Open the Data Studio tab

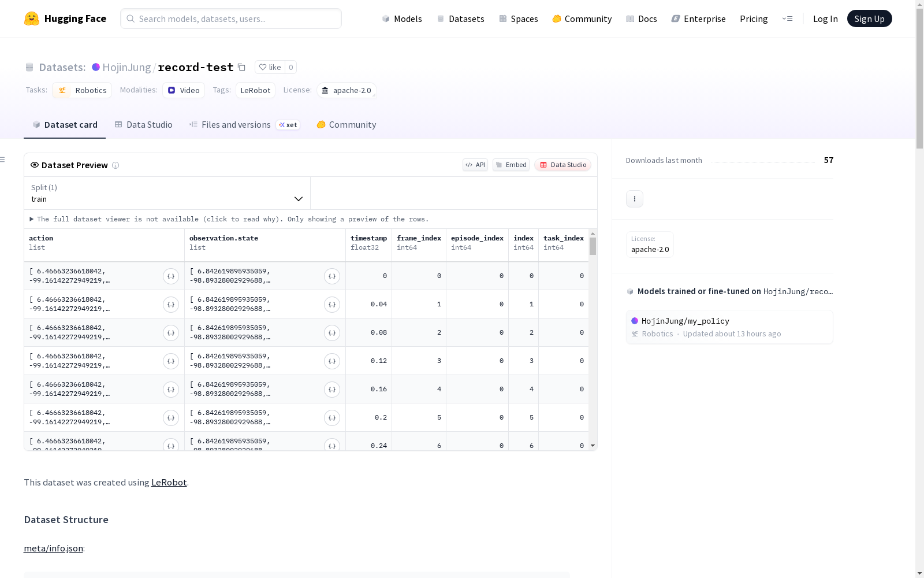pos(144,125)
